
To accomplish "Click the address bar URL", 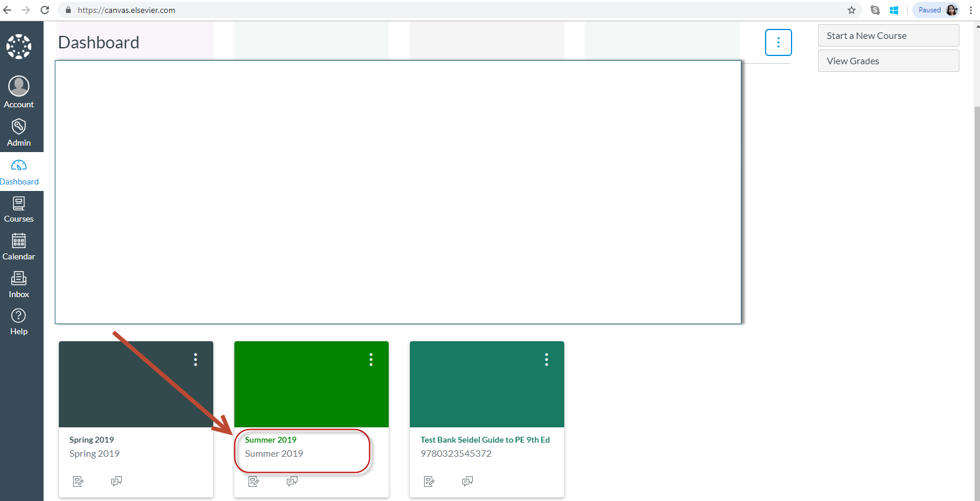I will [126, 10].
